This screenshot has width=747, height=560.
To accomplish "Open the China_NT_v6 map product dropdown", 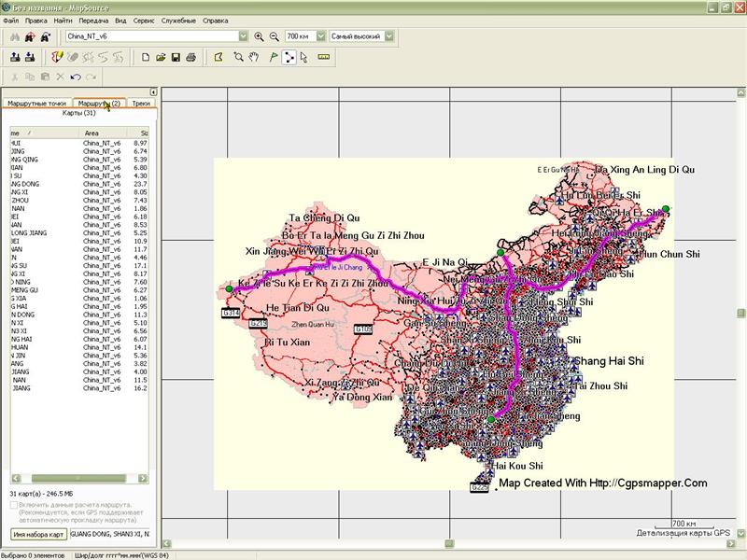I will [x=243, y=36].
